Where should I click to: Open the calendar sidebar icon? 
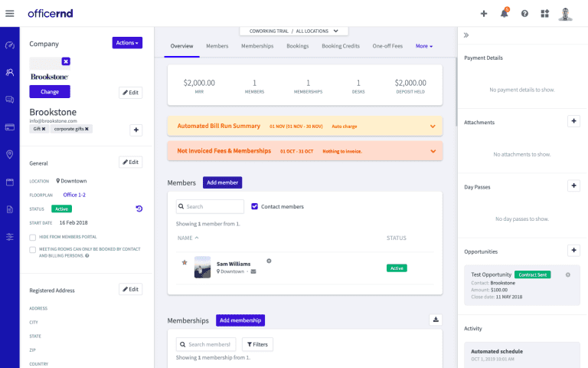(10, 182)
